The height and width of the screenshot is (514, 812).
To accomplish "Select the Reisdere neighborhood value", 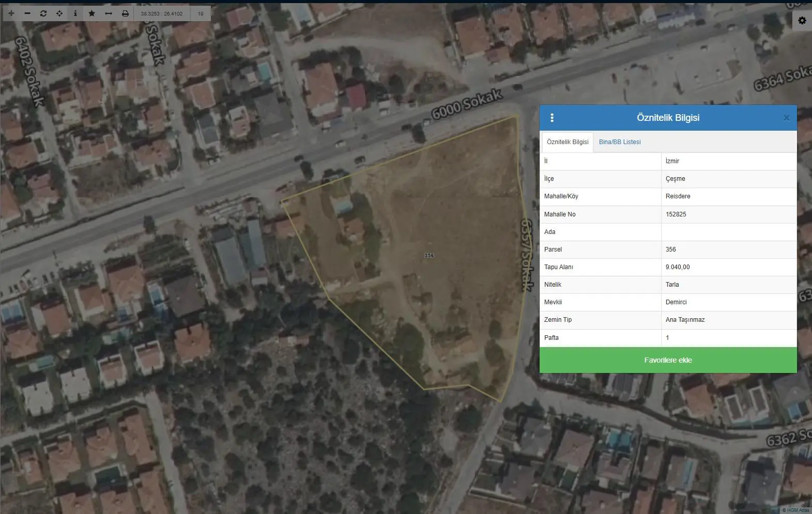I will (729, 196).
